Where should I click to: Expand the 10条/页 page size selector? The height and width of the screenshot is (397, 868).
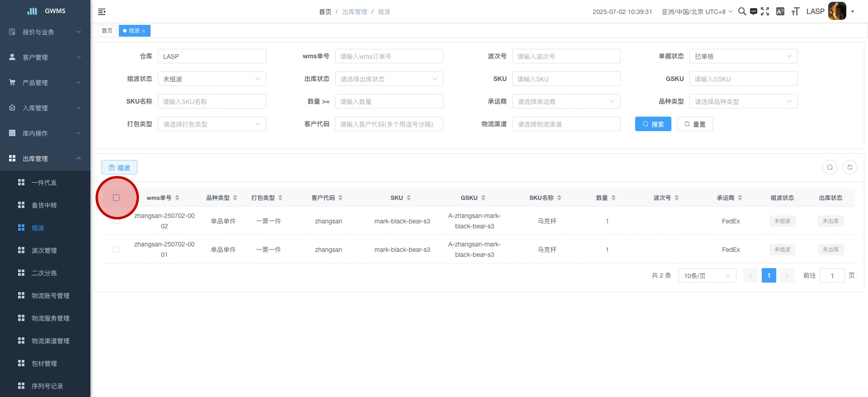point(707,275)
